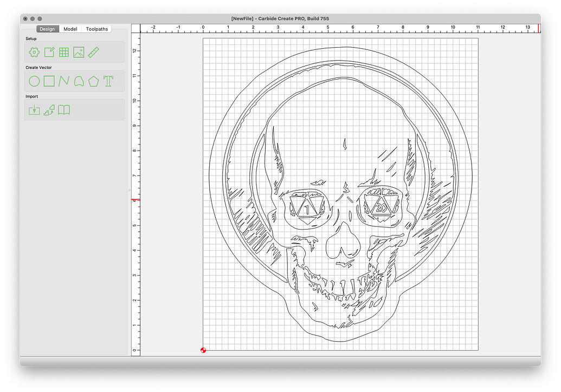This screenshot has width=561, height=392.
Task: Click the import file icon
Action: coord(34,110)
